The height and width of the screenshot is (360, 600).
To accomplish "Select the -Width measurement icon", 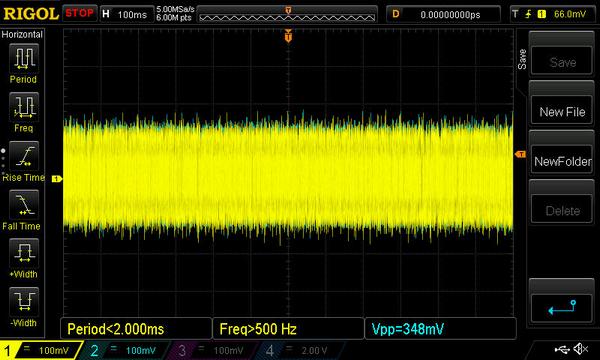I will coord(24,301).
